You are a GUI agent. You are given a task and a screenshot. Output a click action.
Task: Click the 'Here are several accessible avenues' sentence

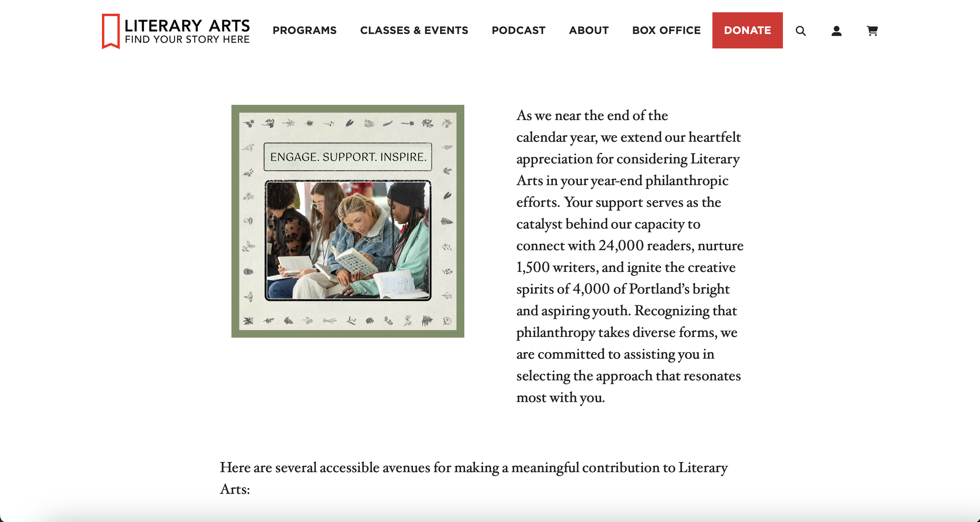(474, 478)
